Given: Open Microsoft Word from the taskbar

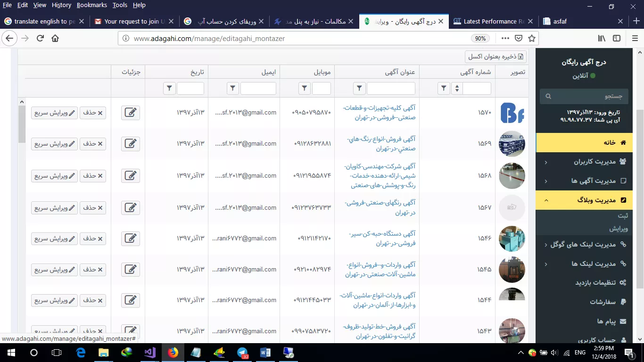Looking at the screenshot, I should point(265,352).
